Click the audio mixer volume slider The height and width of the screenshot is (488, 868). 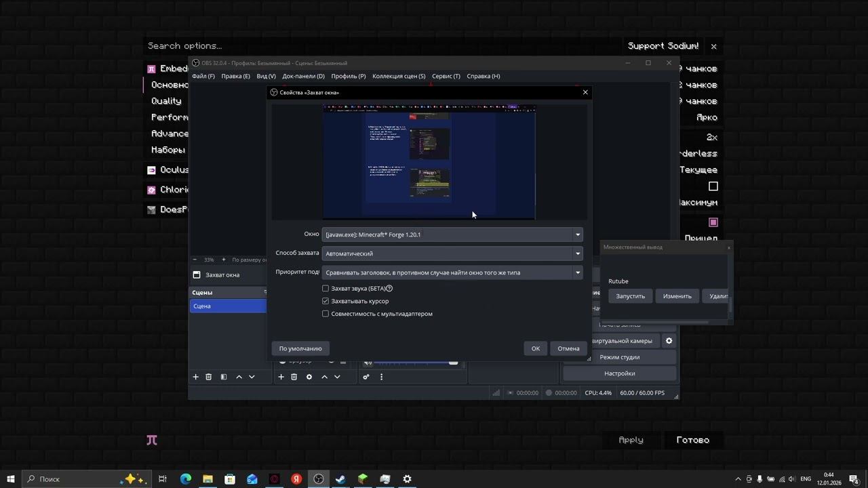(414, 362)
